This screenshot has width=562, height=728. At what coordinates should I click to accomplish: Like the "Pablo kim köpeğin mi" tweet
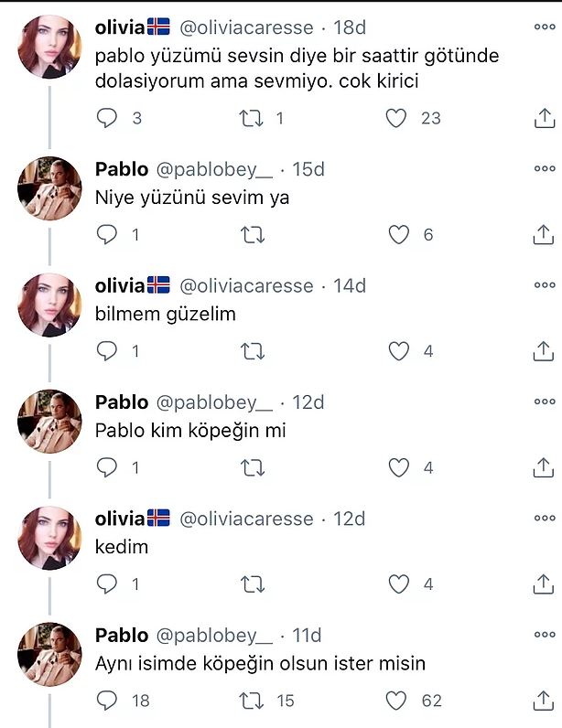point(399,468)
